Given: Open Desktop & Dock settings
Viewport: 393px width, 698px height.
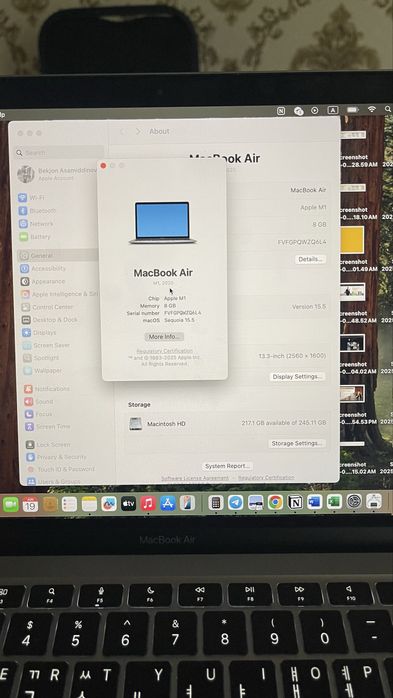Looking at the screenshot, I should (49, 320).
